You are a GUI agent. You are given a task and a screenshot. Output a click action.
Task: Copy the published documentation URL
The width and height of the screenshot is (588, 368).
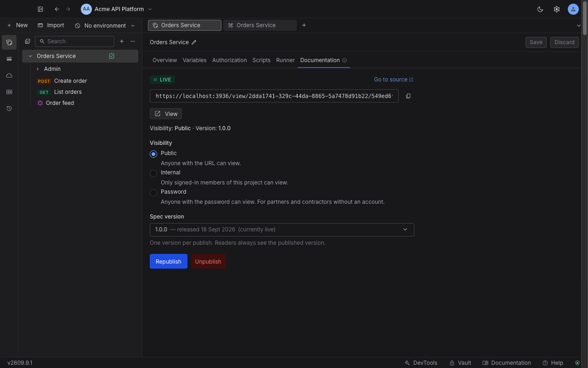point(408,96)
